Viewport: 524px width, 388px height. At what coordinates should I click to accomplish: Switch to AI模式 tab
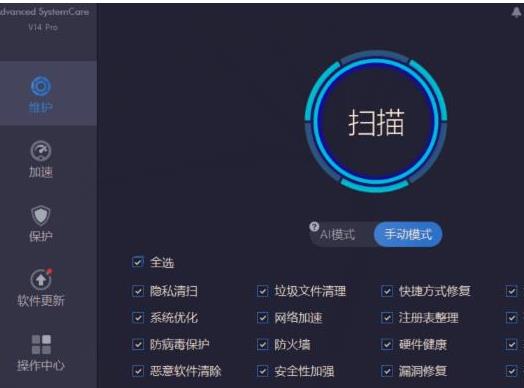337,235
